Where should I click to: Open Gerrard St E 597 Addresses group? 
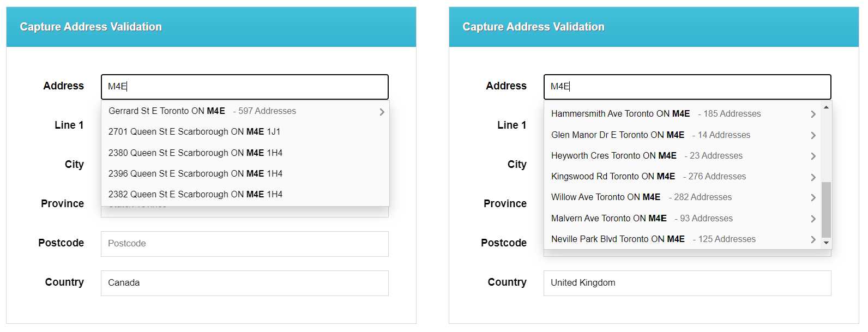coord(245,111)
